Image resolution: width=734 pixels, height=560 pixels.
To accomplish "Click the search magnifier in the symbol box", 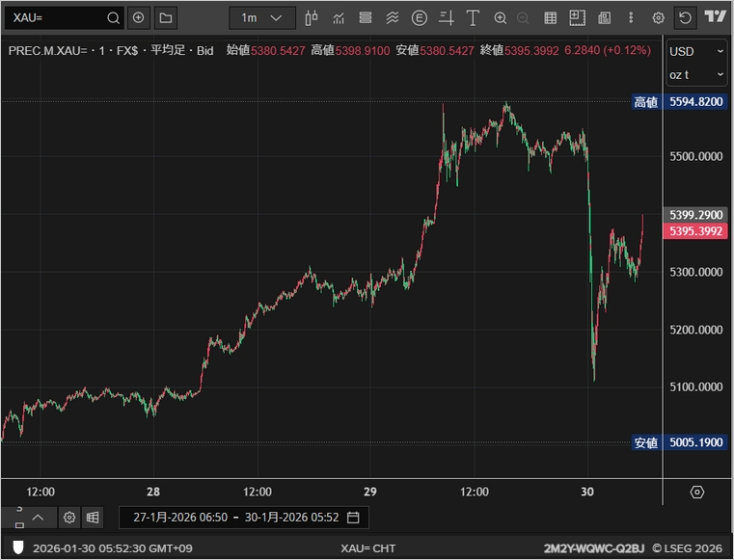I will click(x=113, y=17).
